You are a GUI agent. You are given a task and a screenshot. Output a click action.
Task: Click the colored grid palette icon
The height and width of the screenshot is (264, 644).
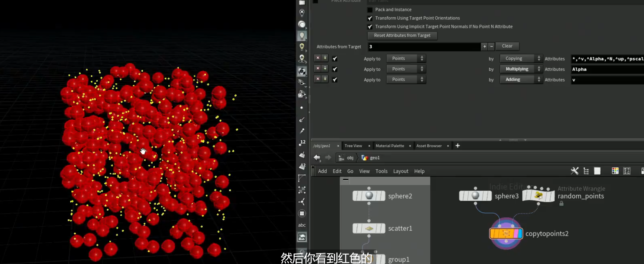click(x=615, y=171)
